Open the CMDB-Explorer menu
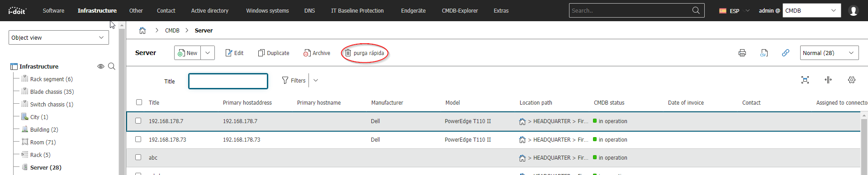Viewport: 868px width, 175px height. pos(460,10)
